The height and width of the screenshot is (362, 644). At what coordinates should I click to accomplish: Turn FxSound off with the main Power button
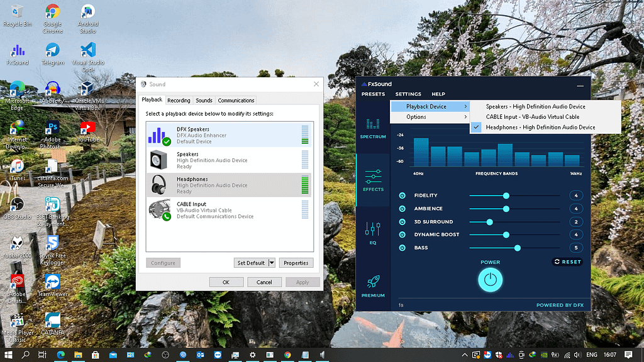490,280
